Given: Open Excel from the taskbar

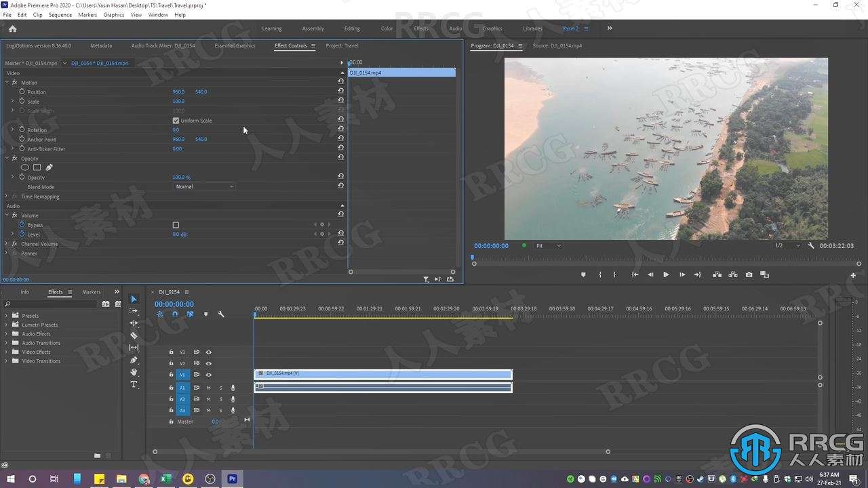Looking at the screenshot, I should (x=165, y=479).
